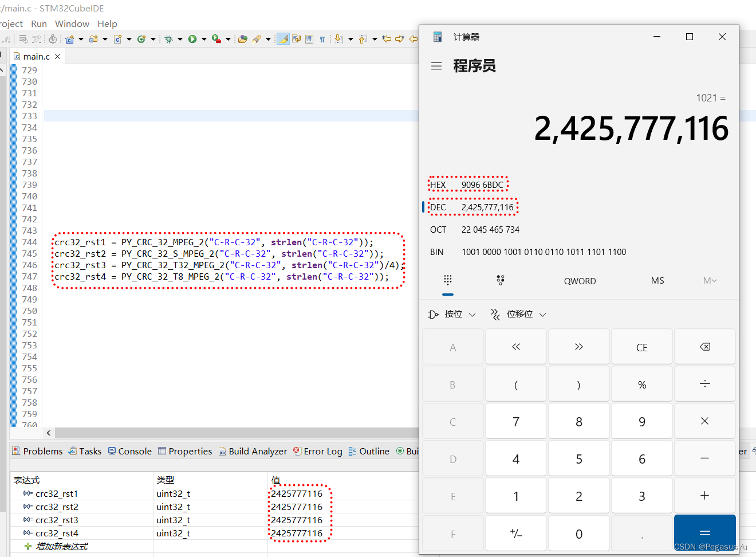Click the New class green icon
This screenshot has width=756, height=557.
pos(141,39)
